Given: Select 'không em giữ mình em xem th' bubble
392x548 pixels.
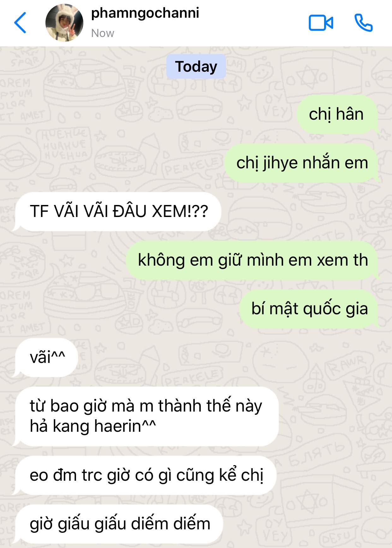Looking at the screenshot, I should 252,260.
